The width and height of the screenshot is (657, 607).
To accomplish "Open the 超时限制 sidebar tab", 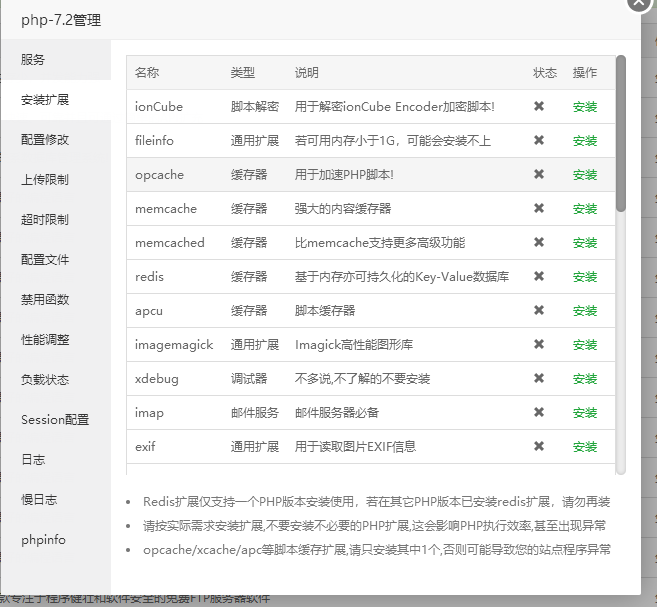I will (x=56, y=220).
